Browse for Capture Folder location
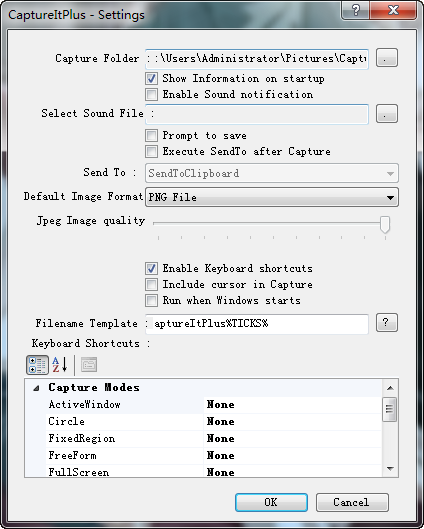Viewport: 424px width, 529px height. click(x=387, y=58)
